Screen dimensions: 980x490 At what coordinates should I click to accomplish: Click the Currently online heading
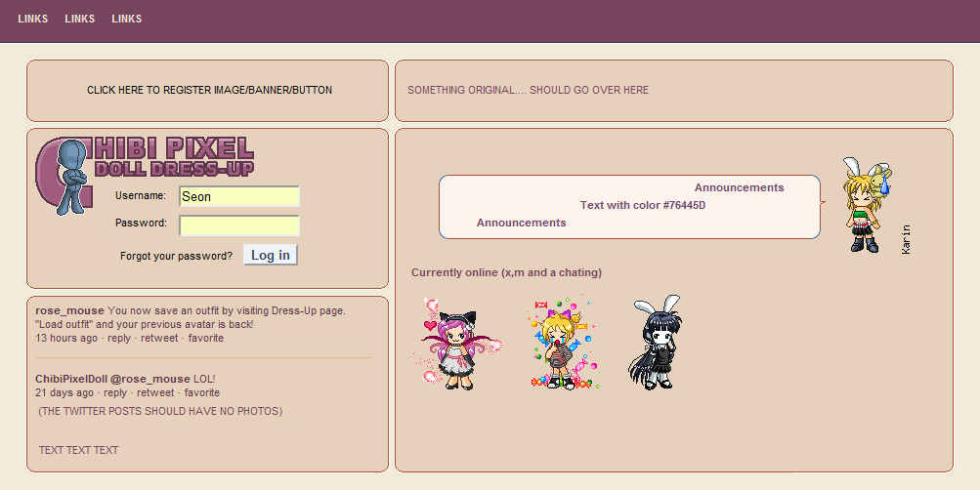506,272
